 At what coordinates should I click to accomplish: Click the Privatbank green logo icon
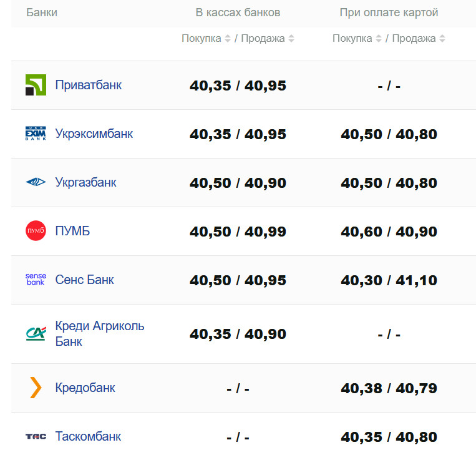click(36, 85)
